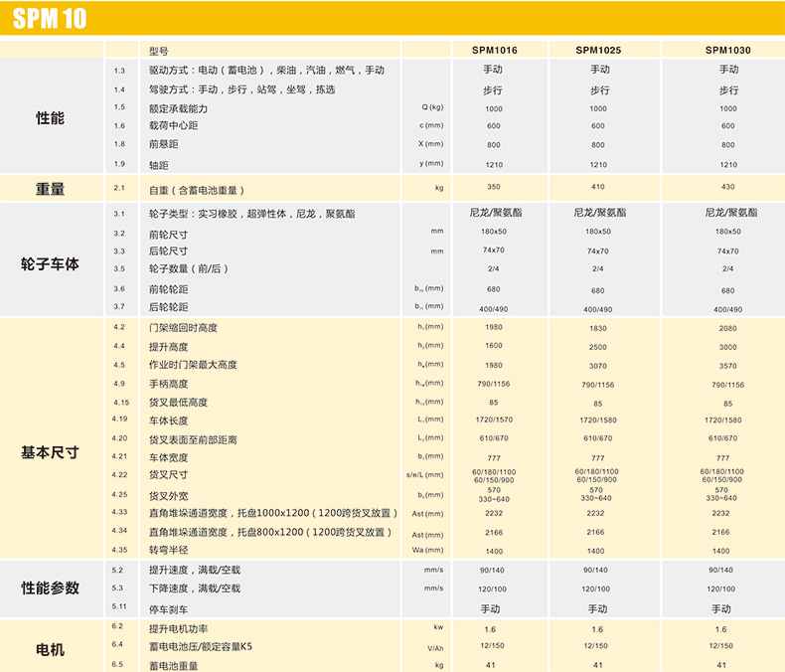Select the SPM1016 column header
The height and width of the screenshot is (672, 785).
coord(494,50)
